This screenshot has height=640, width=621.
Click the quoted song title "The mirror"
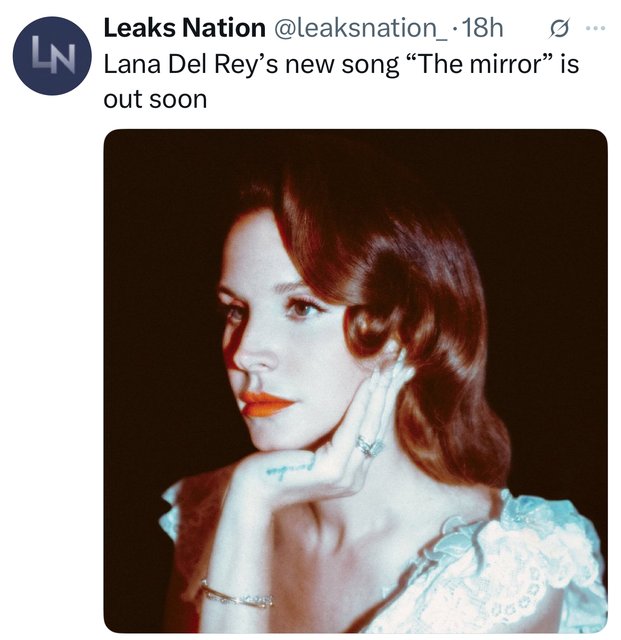(480, 64)
